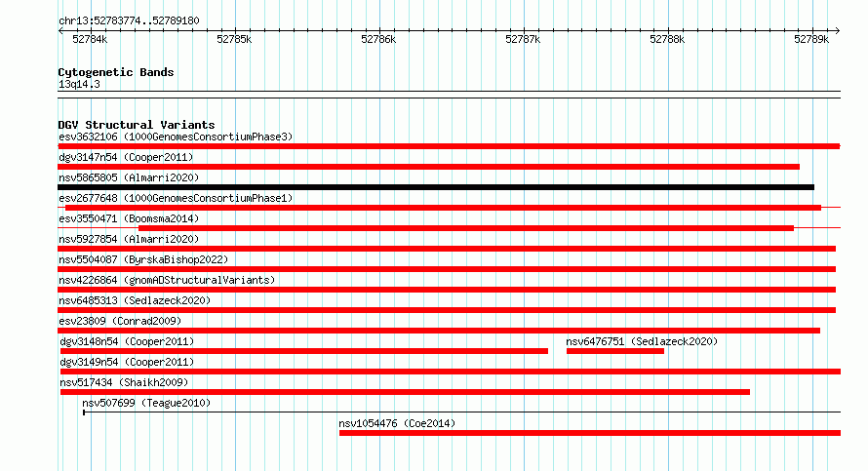Click the 52786k ruler label
Screen dimensions: 868x471
[x=378, y=39]
